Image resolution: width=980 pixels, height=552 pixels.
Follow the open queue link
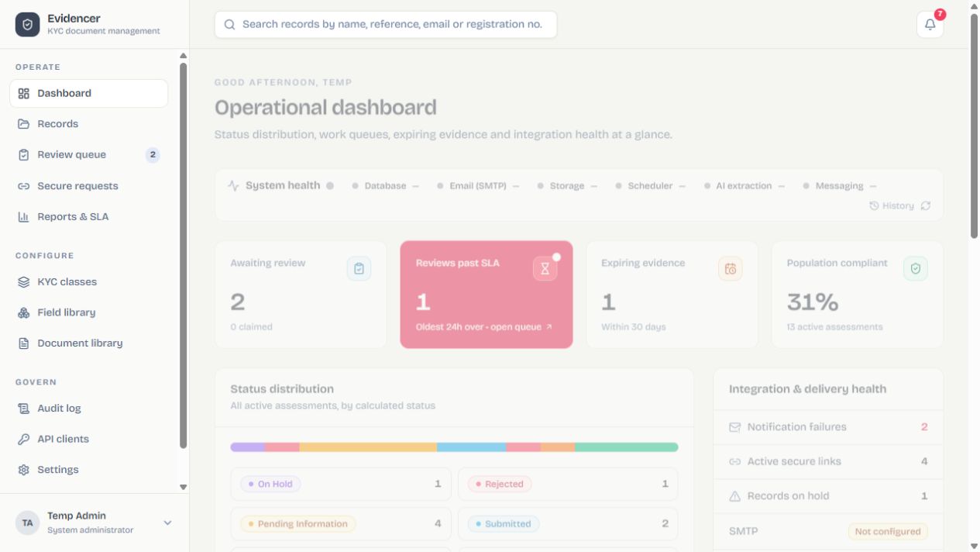point(521,327)
